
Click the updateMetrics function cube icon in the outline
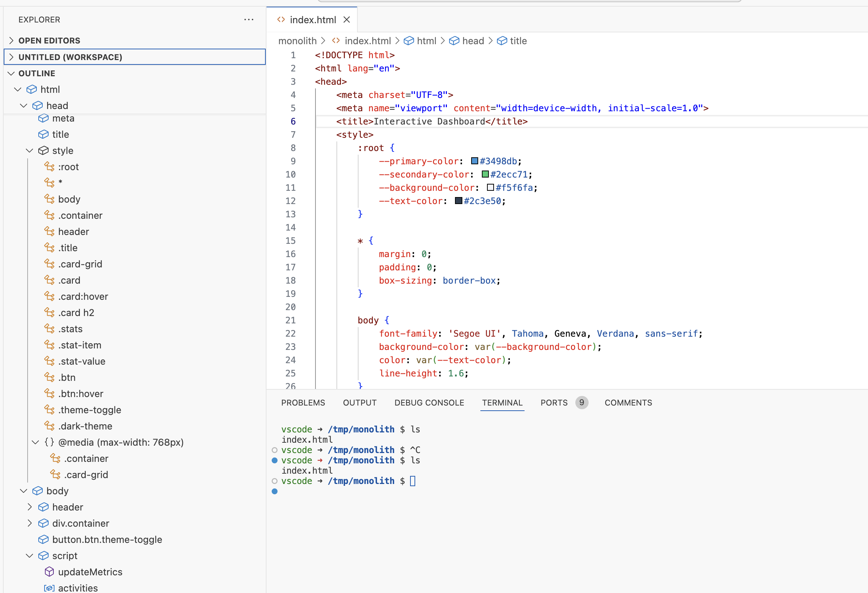point(49,572)
